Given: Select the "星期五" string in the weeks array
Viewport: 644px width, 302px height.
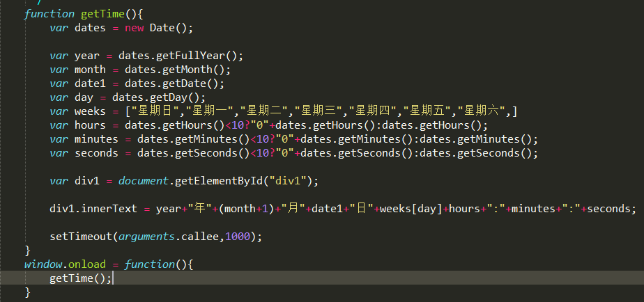Looking at the screenshot, I should coord(429,111).
